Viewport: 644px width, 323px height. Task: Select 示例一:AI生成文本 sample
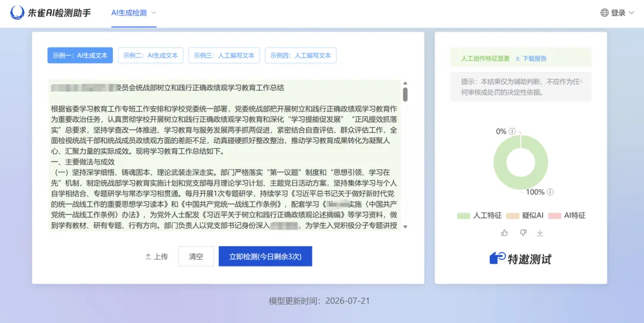pos(80,55)
